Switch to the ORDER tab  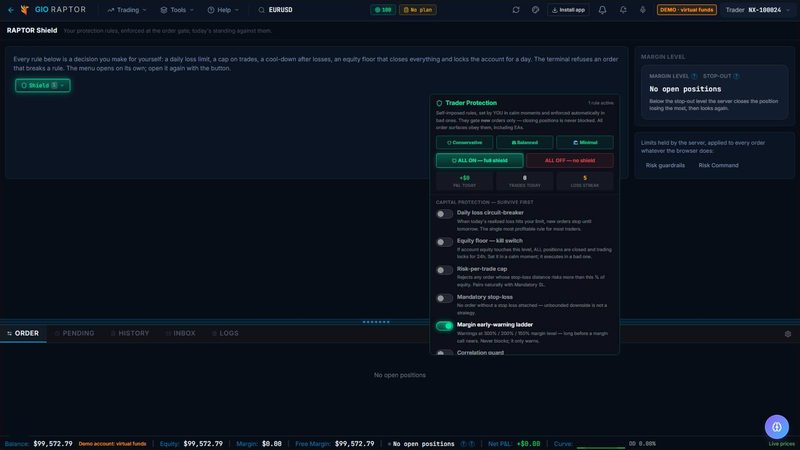pyautogui.click(x=23, y=333)
